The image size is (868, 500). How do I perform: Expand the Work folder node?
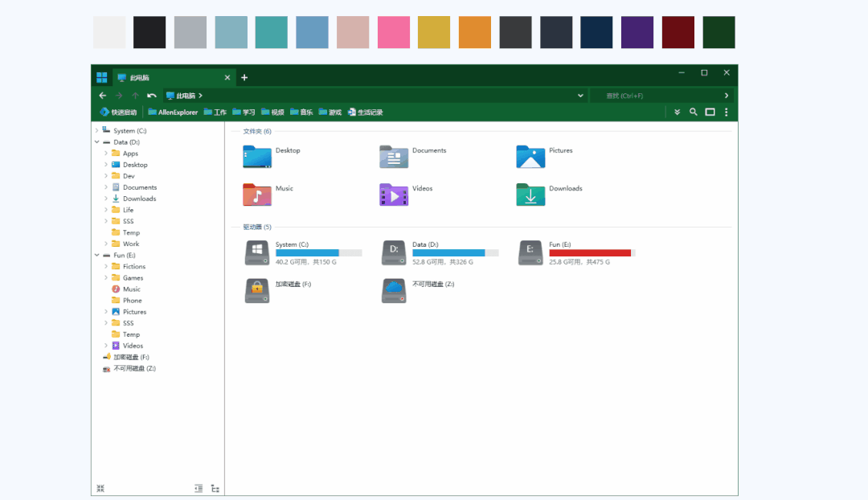tap(106, 244)
